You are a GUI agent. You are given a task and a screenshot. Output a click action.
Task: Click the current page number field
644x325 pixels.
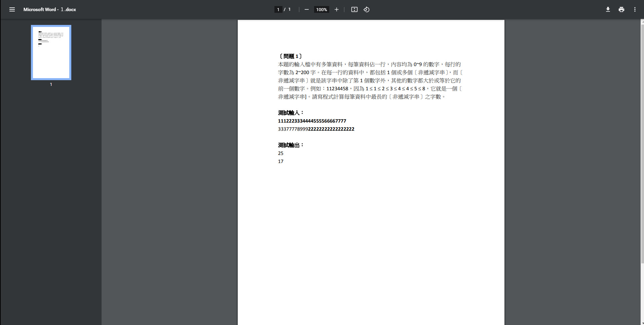pos(278,9)
